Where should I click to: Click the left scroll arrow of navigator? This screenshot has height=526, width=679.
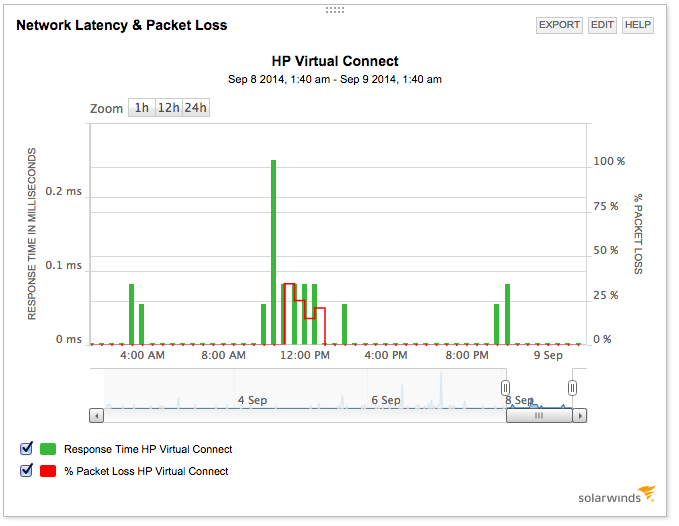[97, 416]
